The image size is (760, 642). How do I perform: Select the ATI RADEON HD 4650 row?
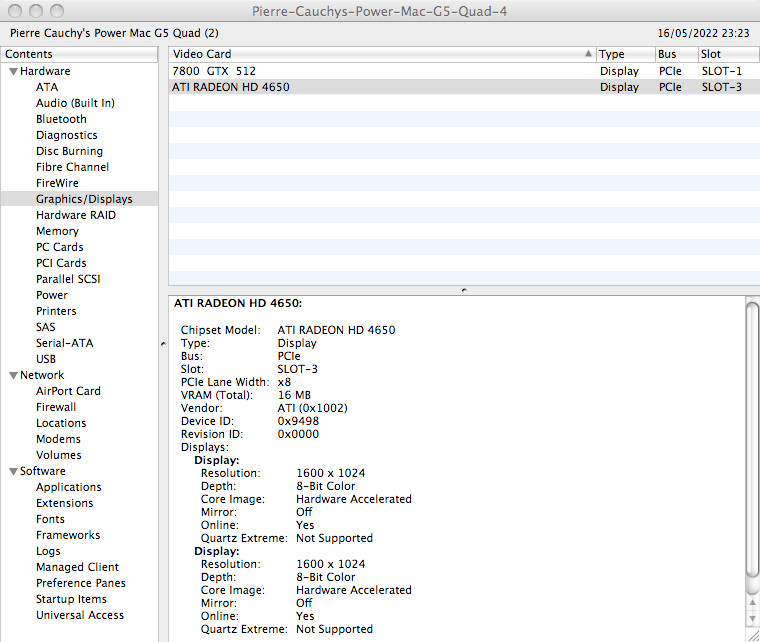(464, 87)
